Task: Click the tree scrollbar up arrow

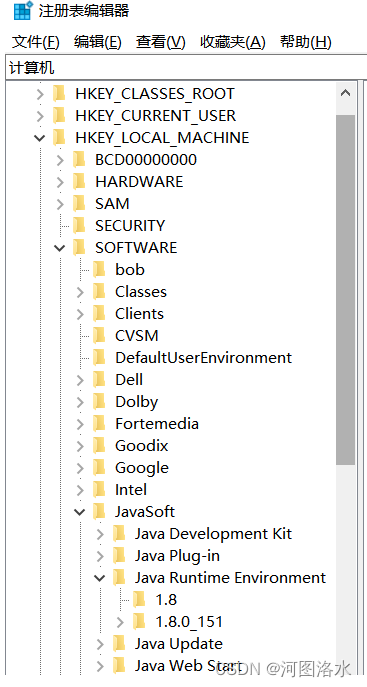Action: pyautogui.click(x=346, y=93)
